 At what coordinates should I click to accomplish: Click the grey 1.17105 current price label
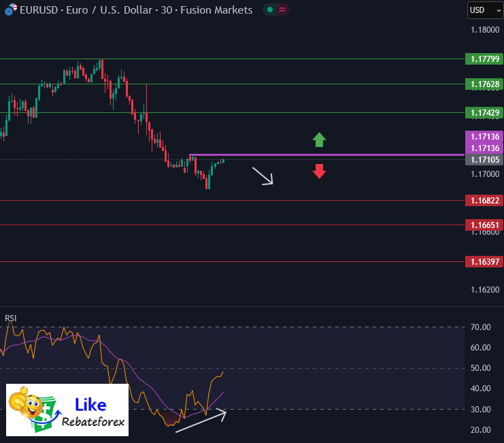[484, 159]
